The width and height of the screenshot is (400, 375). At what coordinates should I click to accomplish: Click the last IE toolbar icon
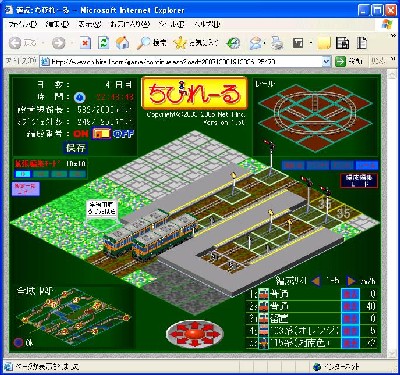coord(362,43)
